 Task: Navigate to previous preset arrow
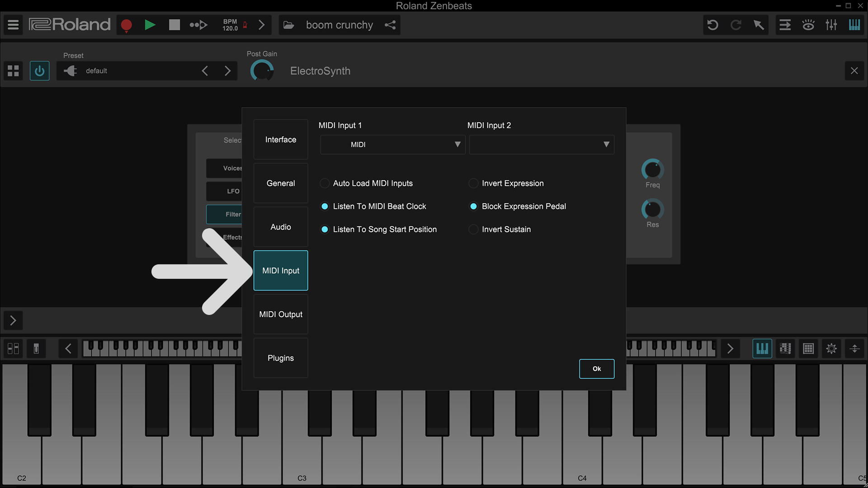[x=205, y=71]
